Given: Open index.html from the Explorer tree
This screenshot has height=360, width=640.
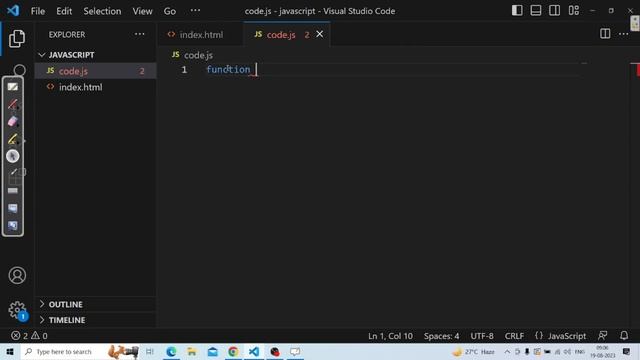Looking at the screenshot, I should (x=95, y=87).
